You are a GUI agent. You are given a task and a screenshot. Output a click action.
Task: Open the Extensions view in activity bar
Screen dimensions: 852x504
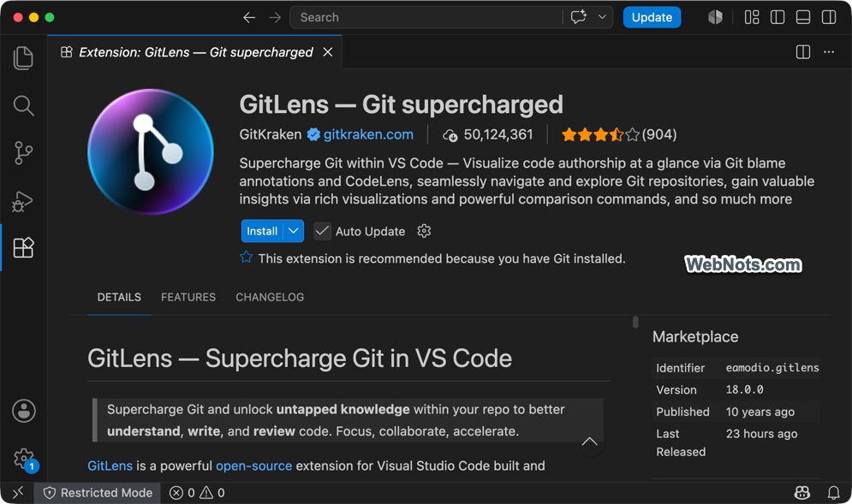[x=23, y=247]
